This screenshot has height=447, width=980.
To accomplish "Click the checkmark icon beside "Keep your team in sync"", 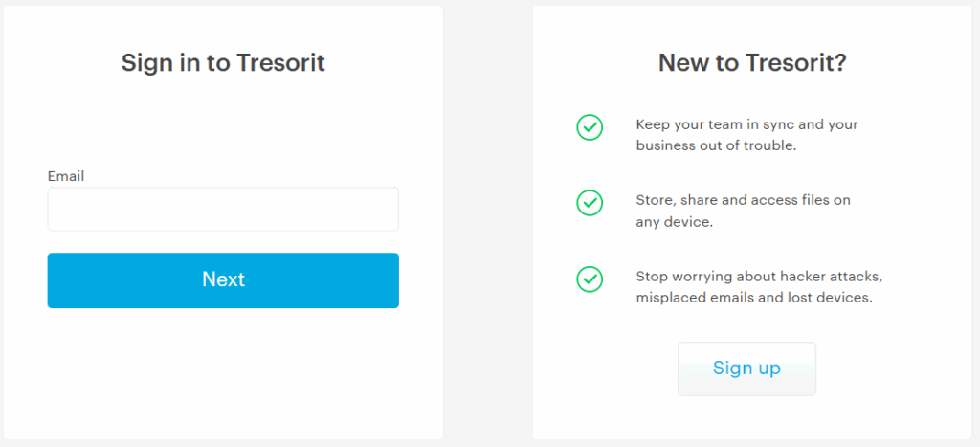I will click(x=590, y=126).
